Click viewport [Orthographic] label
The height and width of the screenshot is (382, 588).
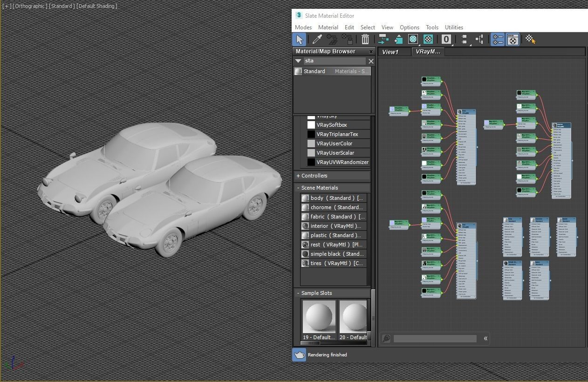(x=30, y=6)
